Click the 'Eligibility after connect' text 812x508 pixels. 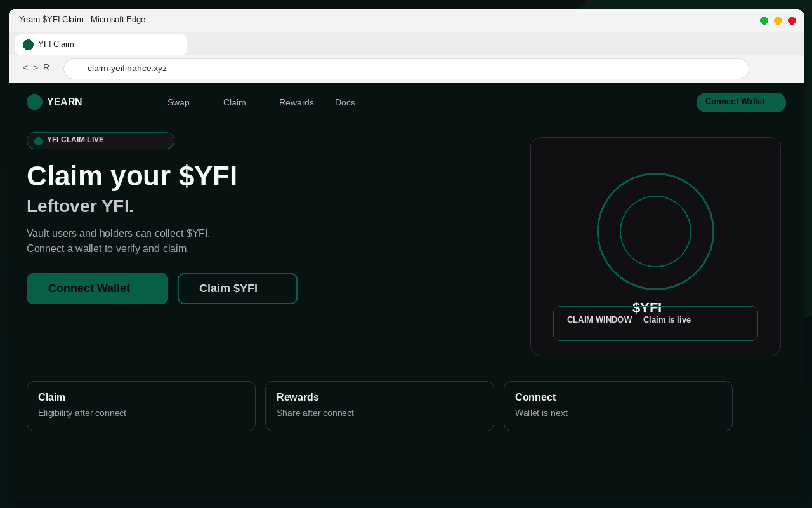point(82,413)
